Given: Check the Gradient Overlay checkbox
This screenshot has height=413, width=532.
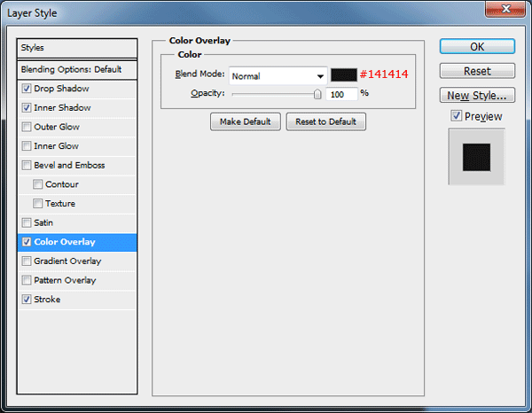Looking at the screenshot, I should pyautogui.click(x=27, y=261).
